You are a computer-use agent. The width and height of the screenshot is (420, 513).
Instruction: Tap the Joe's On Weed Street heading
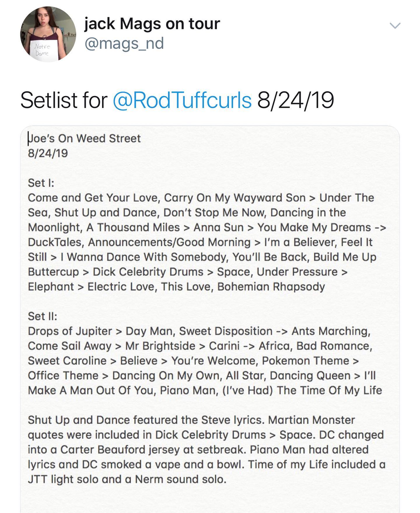click(84, 138)
